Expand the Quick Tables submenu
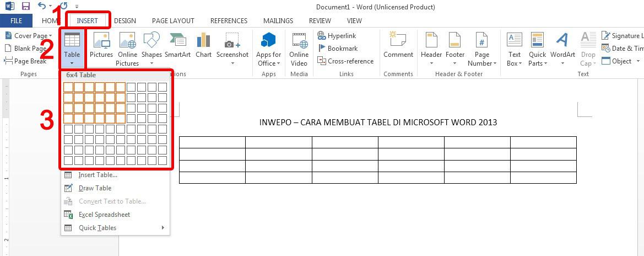Screen dimensions: 644x256 tap(115, 228)
